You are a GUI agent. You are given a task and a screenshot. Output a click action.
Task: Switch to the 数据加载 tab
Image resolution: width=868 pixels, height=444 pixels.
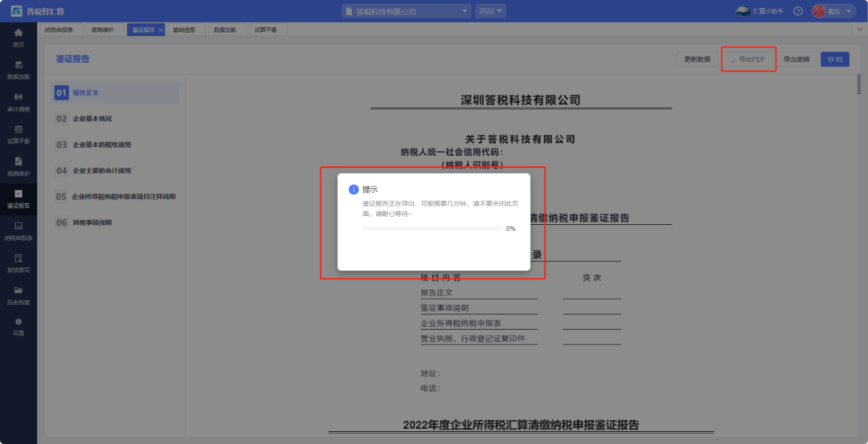pyautogui.click(x=225, y=30)
